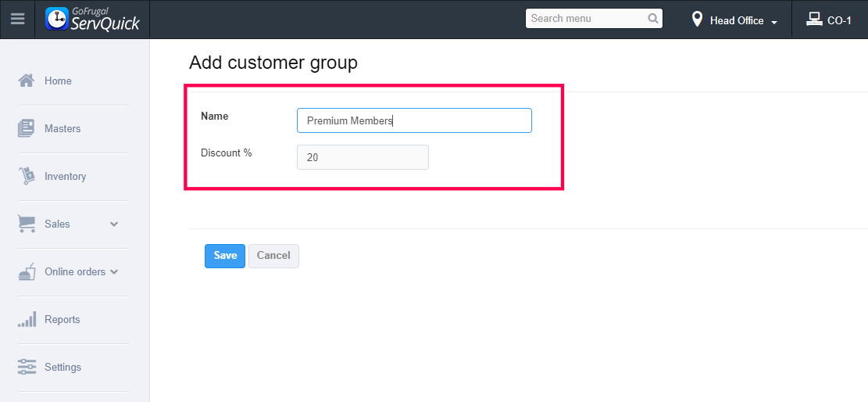Expand the Online orders submenu chevron
Image resolution: width=868 pixels, height=402 pixels.
pyautogui.click(x=114, y=272)
